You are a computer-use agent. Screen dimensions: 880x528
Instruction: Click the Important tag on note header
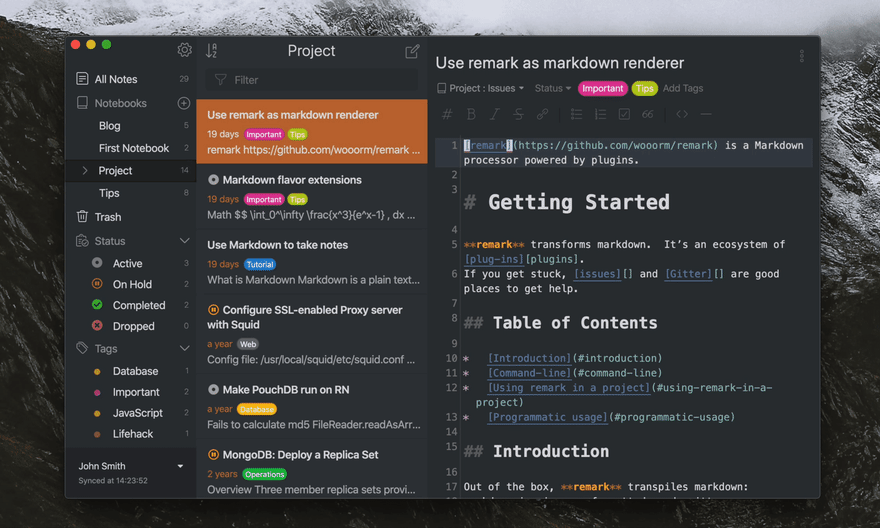coord(602,88)
